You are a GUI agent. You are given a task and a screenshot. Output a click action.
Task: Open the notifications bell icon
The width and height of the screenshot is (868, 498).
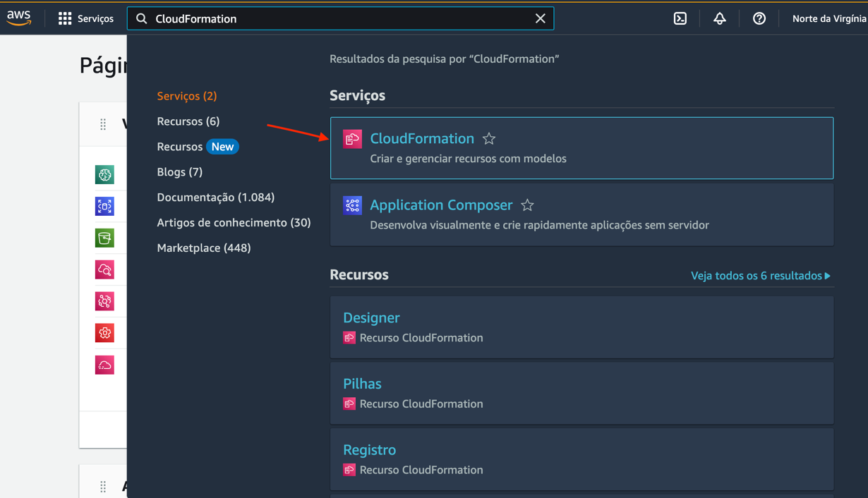[x=720, y=18]
